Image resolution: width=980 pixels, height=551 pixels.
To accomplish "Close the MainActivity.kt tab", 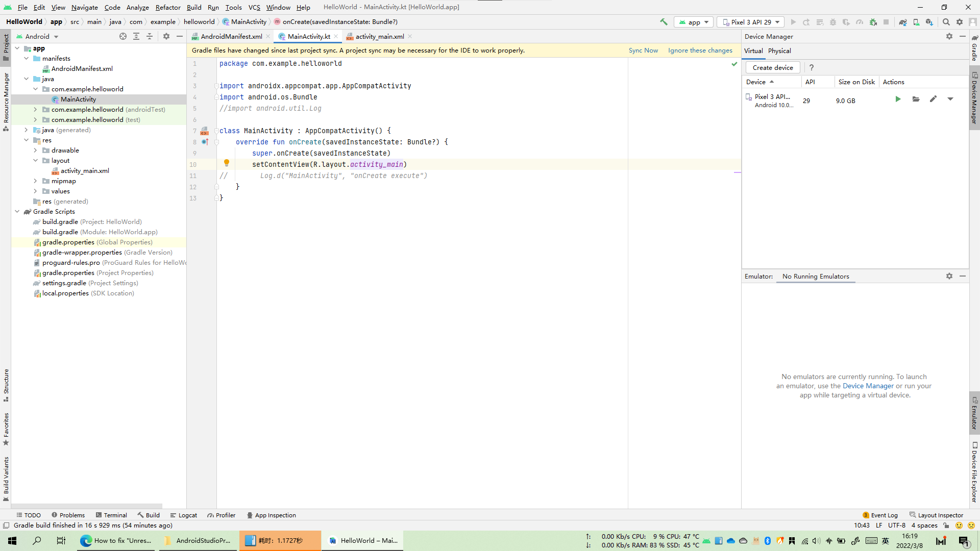I will click(x=335, y=36).
